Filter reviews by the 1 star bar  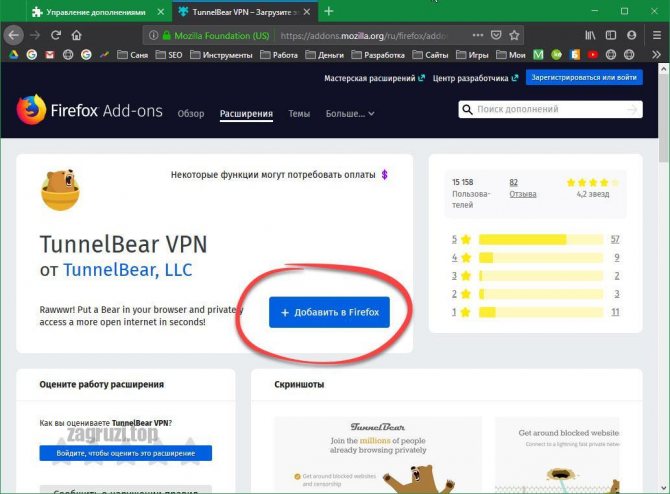(541, 312)
